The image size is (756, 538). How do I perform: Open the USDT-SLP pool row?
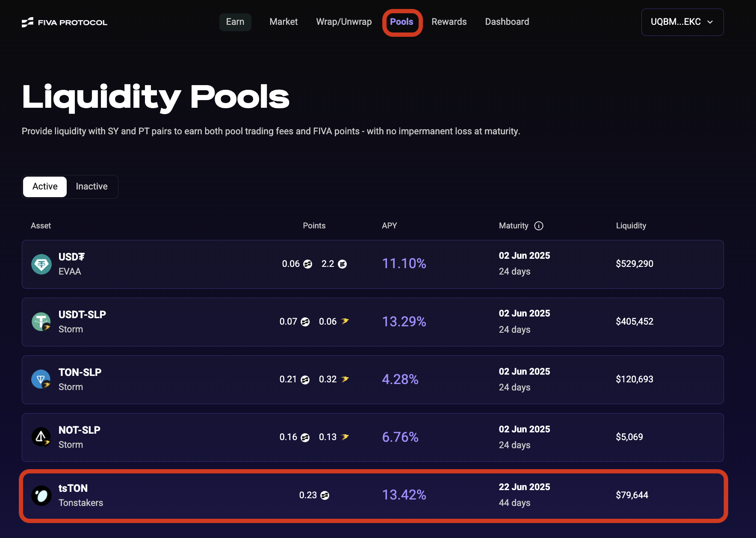point(372,322)
